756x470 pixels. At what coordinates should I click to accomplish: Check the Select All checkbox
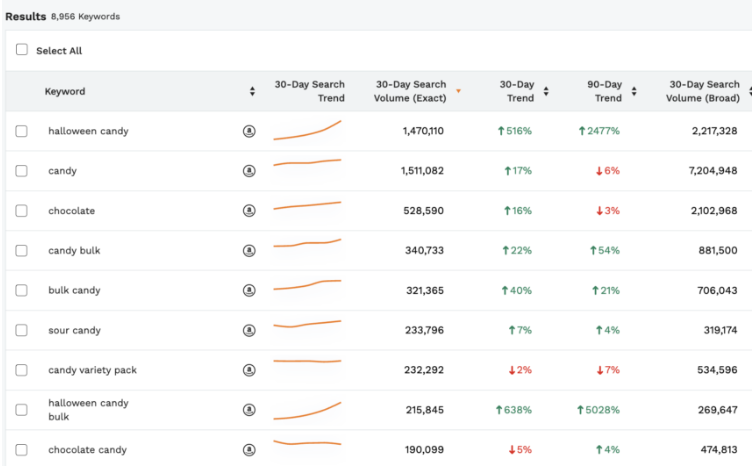[x=22, y=50]
